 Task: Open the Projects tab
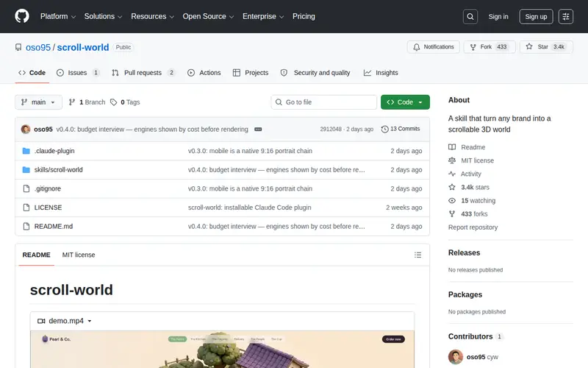click(251, 73)
